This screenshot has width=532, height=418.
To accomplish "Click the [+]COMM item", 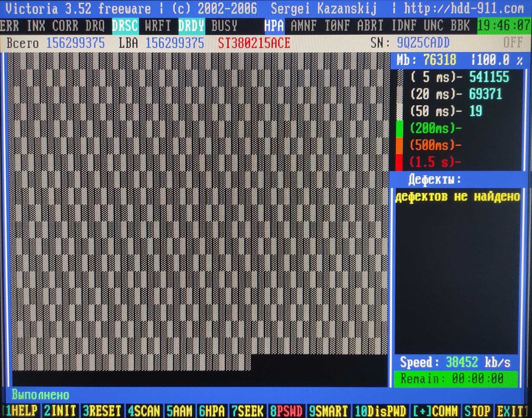I will coord(435,411).
